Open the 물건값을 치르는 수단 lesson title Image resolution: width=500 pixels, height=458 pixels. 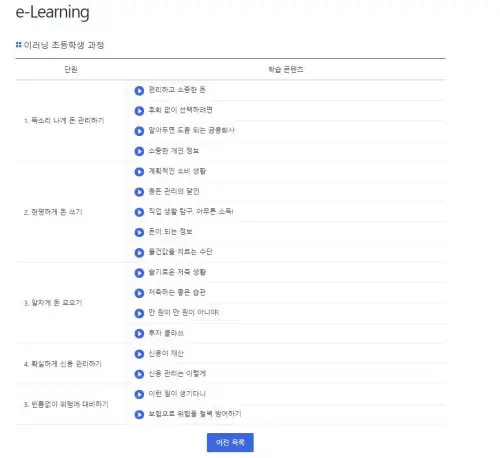pos(180,252)
